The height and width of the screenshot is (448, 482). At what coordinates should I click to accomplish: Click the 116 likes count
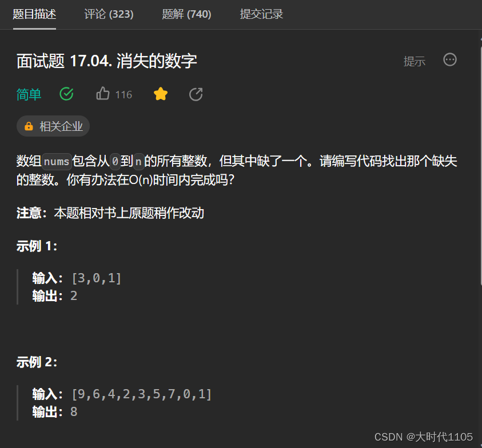click(124, 95)
